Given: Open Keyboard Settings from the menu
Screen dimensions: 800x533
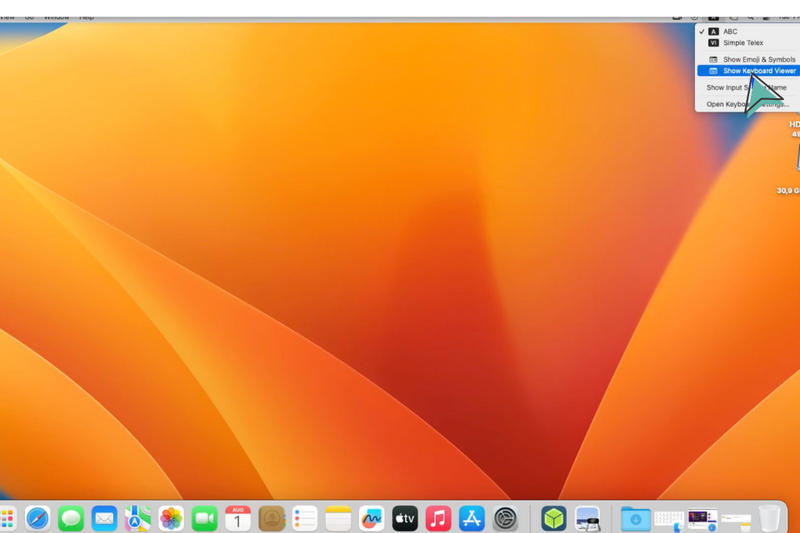Looking at the screenshot, I should click(x=748, y=104).
